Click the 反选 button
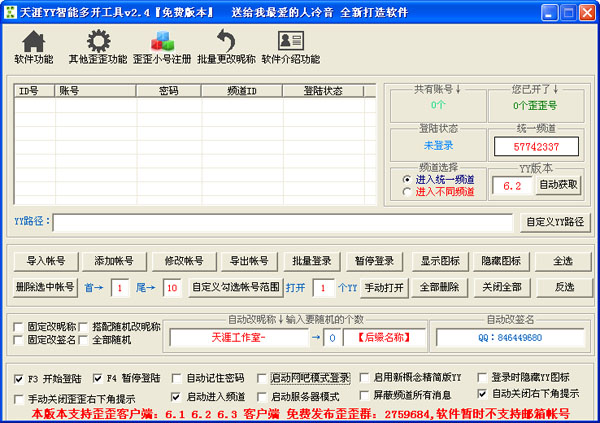The width and height of the screenshot is (600, 423). (564, 287)
